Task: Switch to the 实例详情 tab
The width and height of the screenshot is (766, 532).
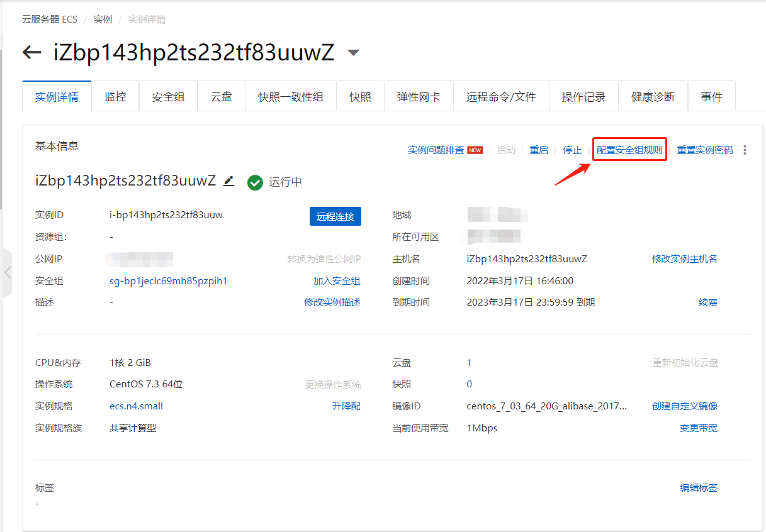Action: coord(57,97)
